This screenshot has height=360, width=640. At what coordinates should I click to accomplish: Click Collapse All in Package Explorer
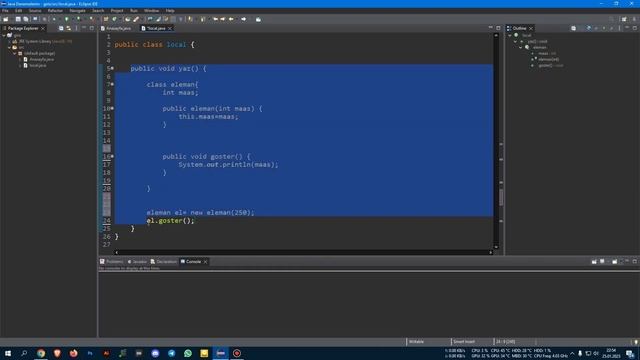61,28
